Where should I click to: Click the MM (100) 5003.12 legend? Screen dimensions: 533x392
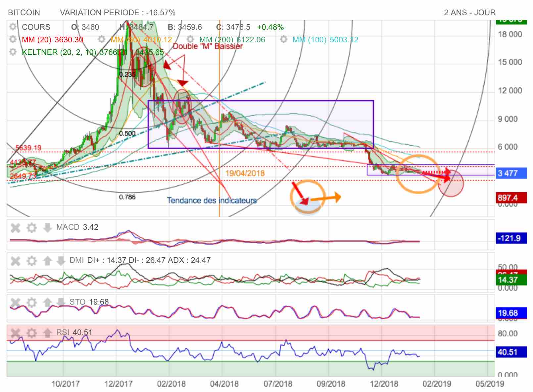point(325,40)
